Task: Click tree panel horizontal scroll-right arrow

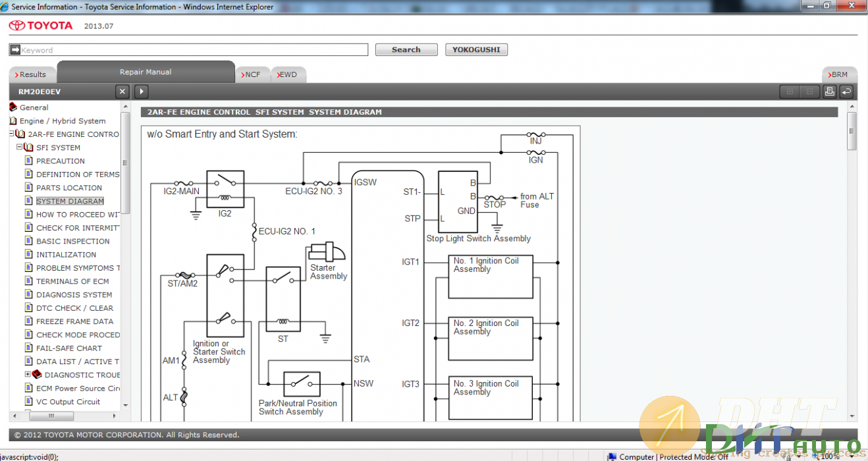Action: [x=116, y=416]
